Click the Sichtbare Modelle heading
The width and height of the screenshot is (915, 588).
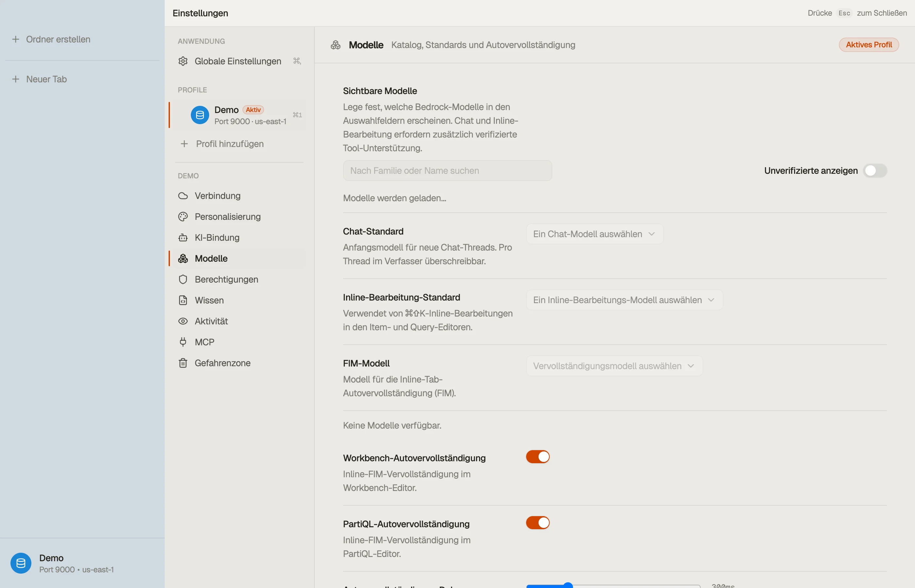[380, 91]
